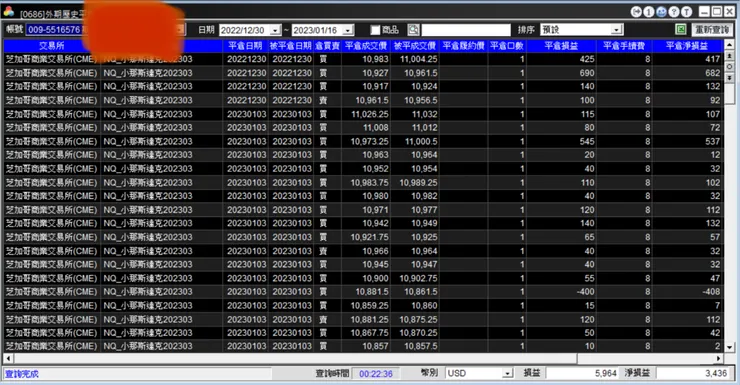Open help with the question mark icon
Viewport: 740px width, 385px height.
tap(674, 12)
